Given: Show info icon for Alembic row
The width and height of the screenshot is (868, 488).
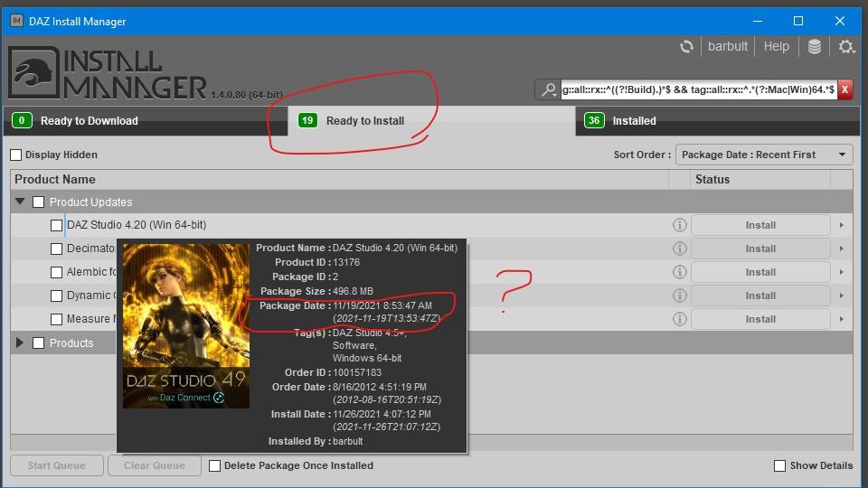Looking at the screenshot, I should point(680,272).
